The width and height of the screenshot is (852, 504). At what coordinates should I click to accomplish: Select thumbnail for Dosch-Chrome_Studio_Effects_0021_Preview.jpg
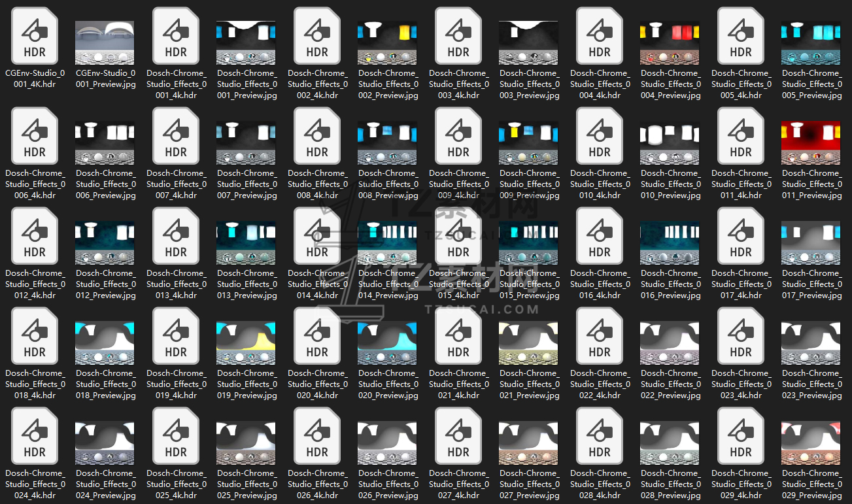point(529,343)
